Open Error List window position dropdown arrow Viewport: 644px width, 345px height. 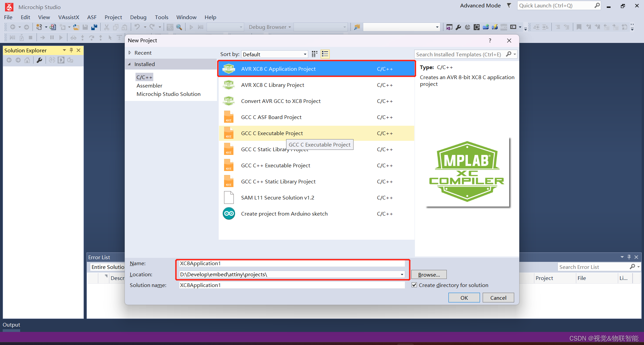point(622,257)
